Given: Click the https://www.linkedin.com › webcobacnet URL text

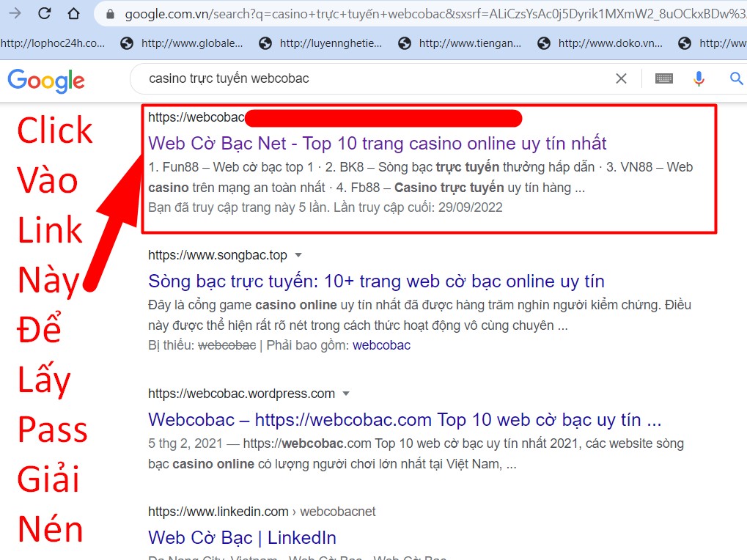Looking at the screenshot, I should 262,512.
